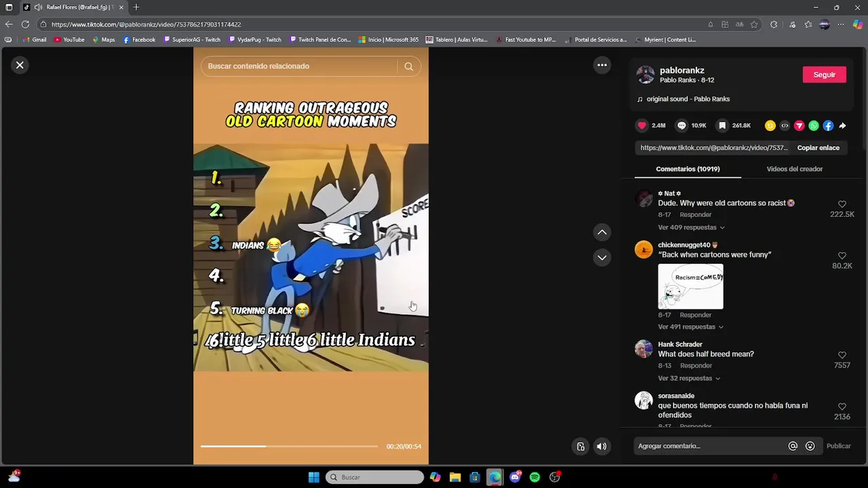
Task: Go to next video with down arrow
Action: tap(601, 258)
